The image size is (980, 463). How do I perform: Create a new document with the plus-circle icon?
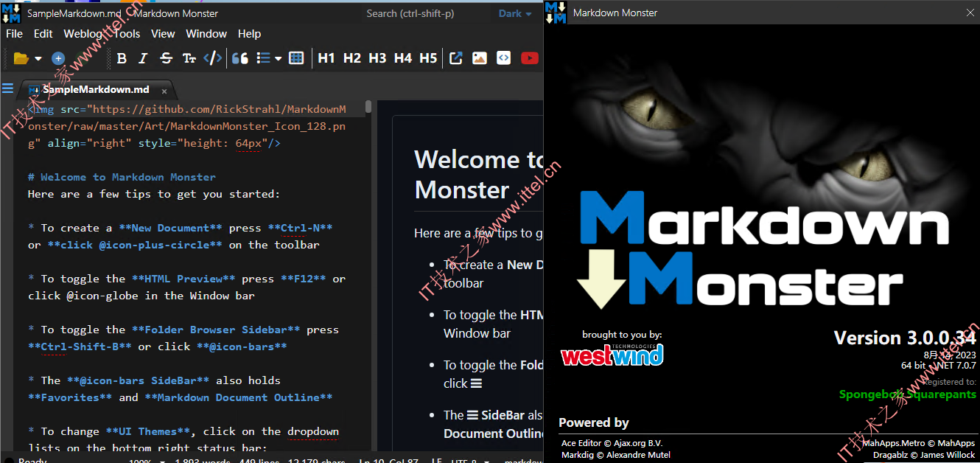58,58
